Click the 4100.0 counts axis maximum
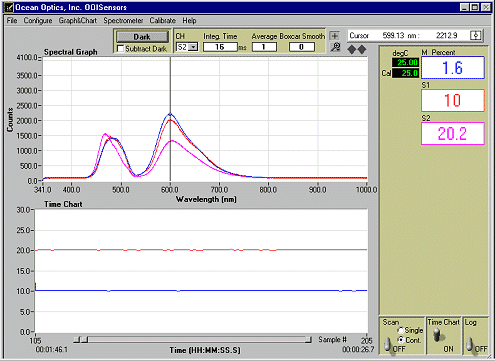495x361 pixels. tap(27, 58)
